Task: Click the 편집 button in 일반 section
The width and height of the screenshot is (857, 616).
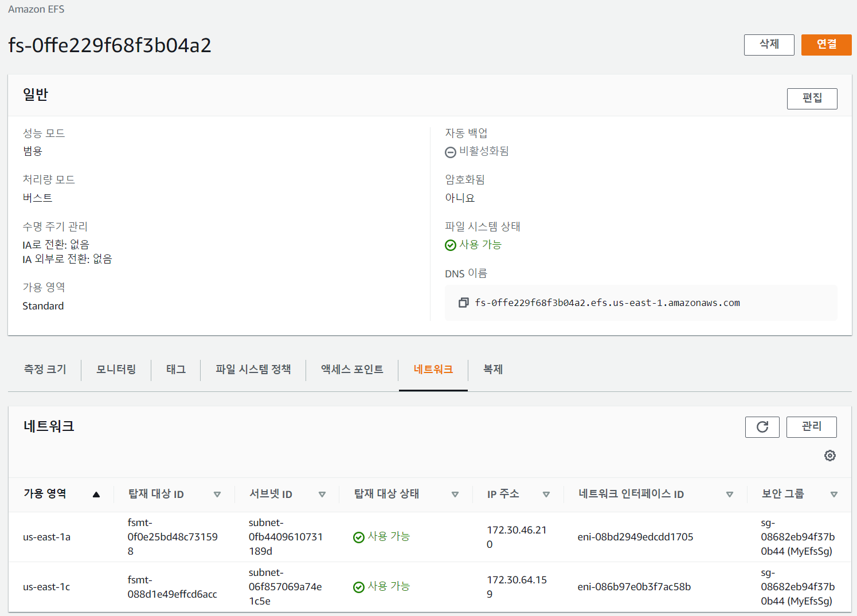Action: click(x=812, y=98)
